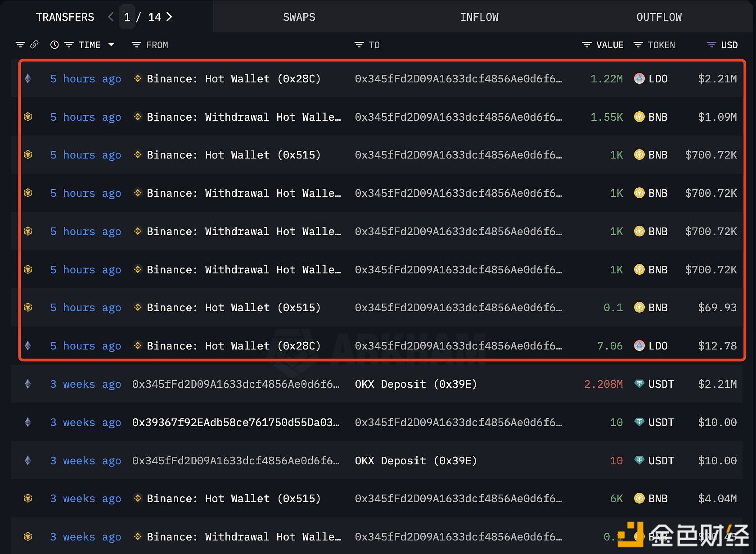Open the USD column filter

tap(711, 45)
